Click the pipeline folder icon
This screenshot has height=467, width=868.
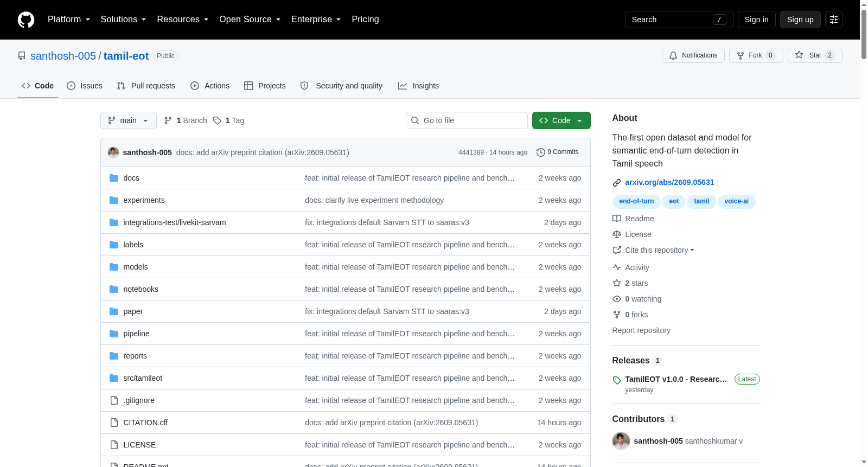point(114,334)
